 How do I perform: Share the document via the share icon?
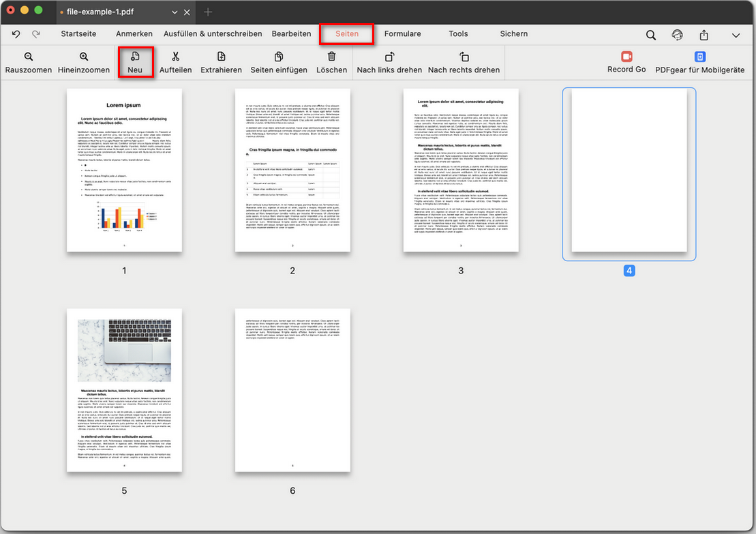coord(704,34)
